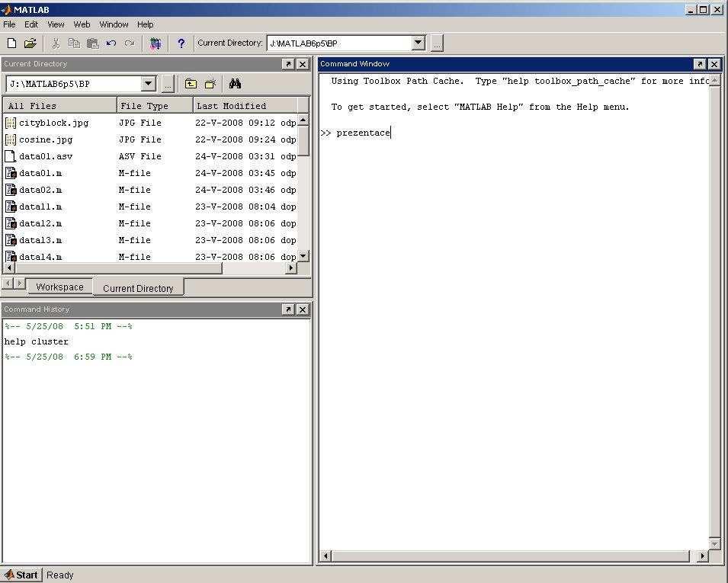Expand panel path dropdown J:\MATLAB6p5\BP
This screenshot has width=728, height=583.
[148, 84]
